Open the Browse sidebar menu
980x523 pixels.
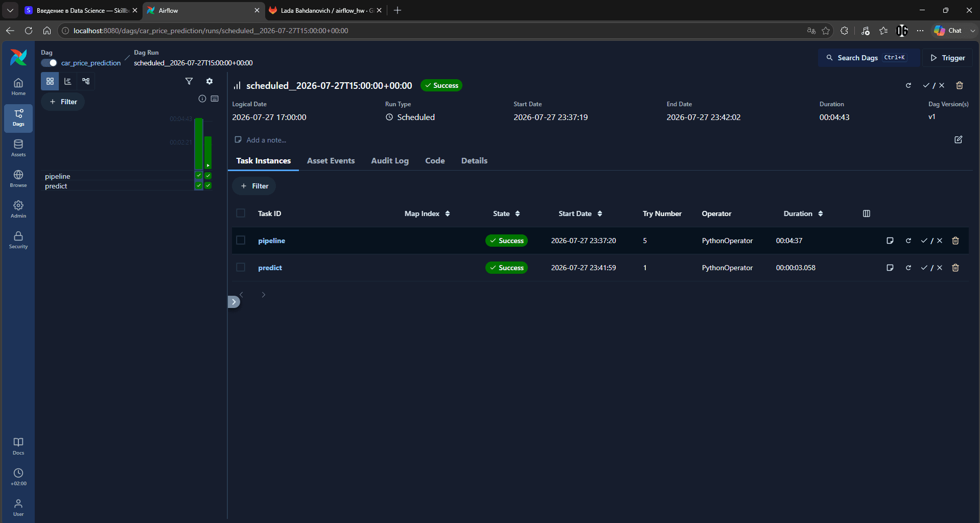[x=18, y=179]
